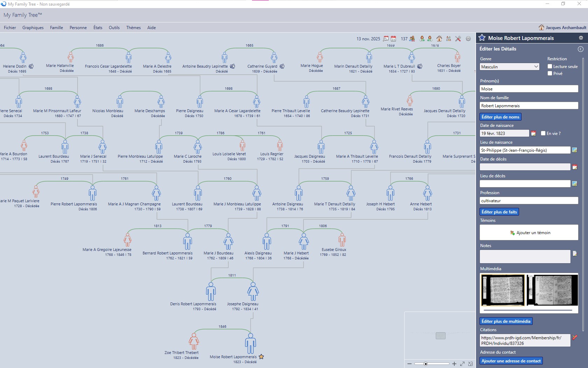The image size is (588, 368).
Task: Click the zoom slider handle
Action: point(426,364)
